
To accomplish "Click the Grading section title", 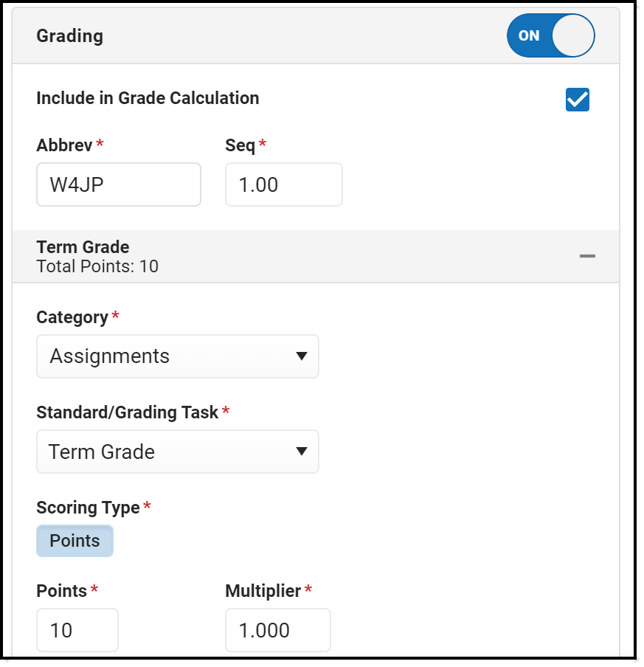I will click(69, 35).
